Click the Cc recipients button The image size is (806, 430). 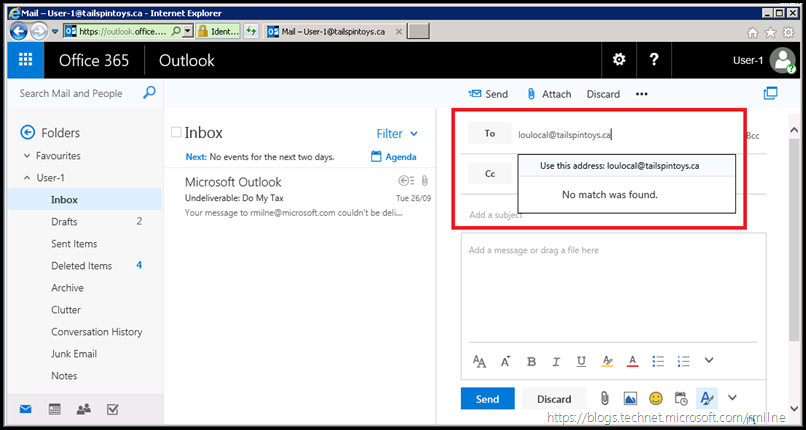click(x=490, y=174)
